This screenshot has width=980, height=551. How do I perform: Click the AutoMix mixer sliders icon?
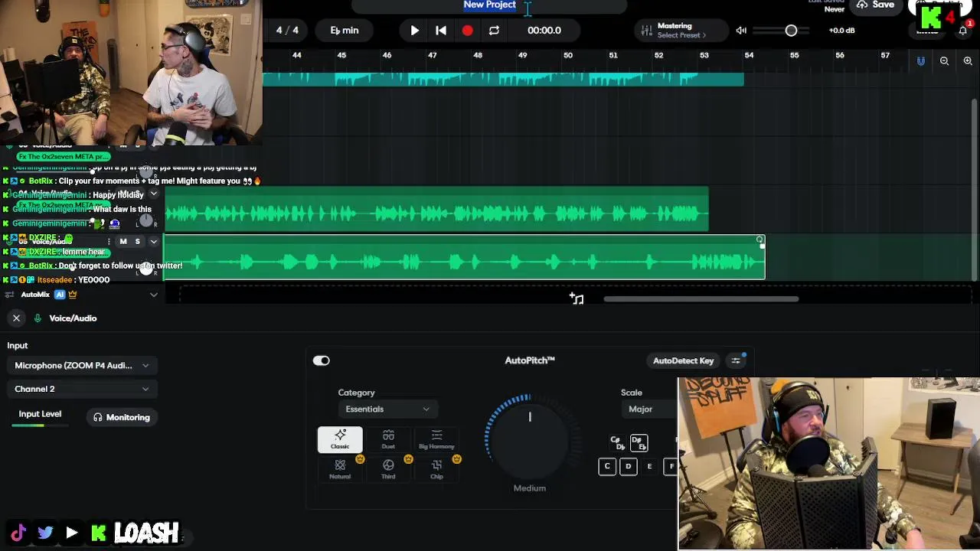[x=9, y=295]
